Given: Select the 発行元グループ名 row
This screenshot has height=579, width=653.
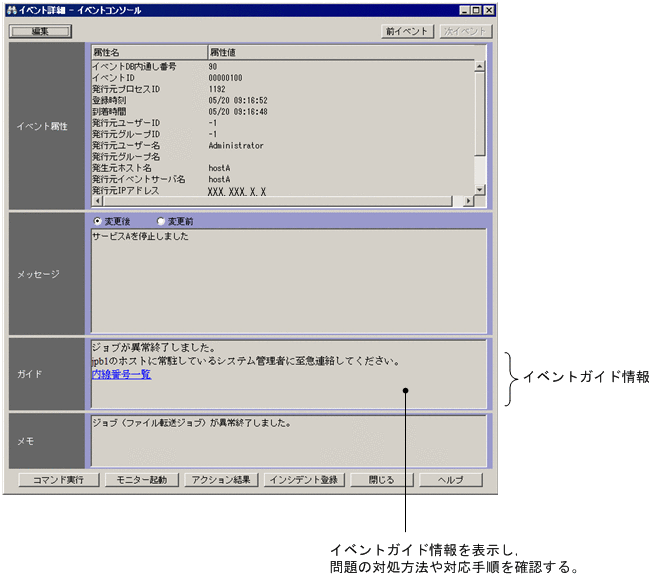Looking at the screenshot, I should tap(283, 157).
